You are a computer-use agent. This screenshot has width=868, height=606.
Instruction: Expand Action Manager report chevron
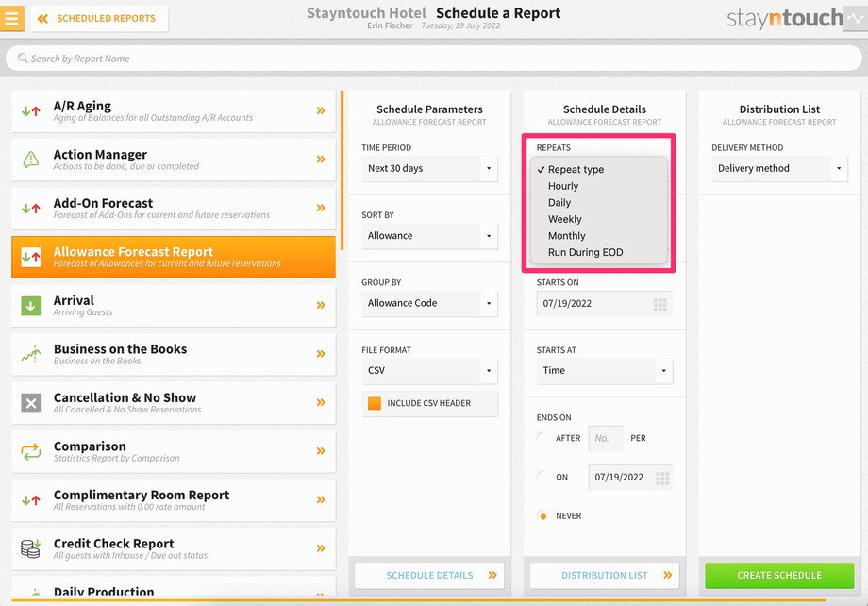(321, 160)
